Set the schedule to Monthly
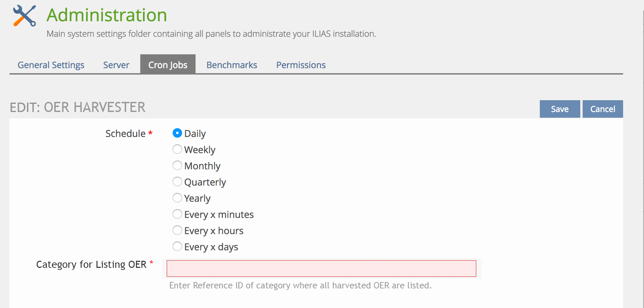The height and width of the screenshot is (308, 644). pyautogui.click(x=177, y=166)
